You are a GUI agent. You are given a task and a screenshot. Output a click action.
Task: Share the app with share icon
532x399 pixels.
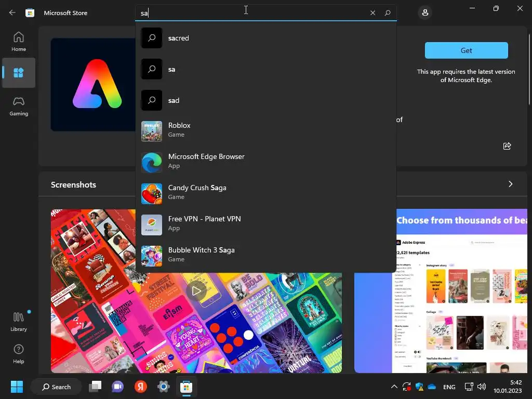[507, 146]
